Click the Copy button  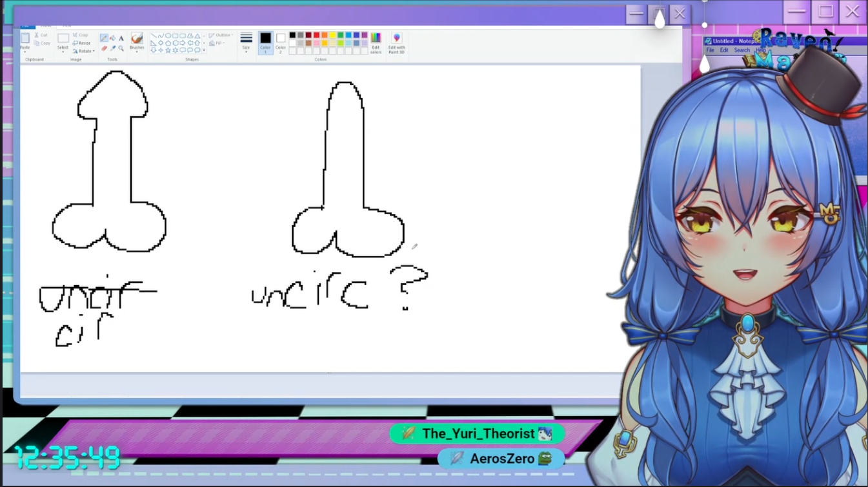point(43,43)
